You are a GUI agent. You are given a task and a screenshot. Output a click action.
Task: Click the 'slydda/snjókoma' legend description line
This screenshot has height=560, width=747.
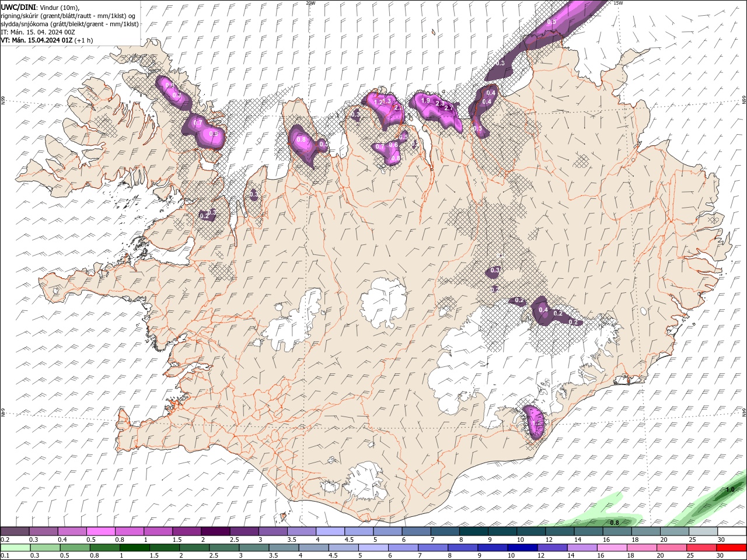click(69, 24)
